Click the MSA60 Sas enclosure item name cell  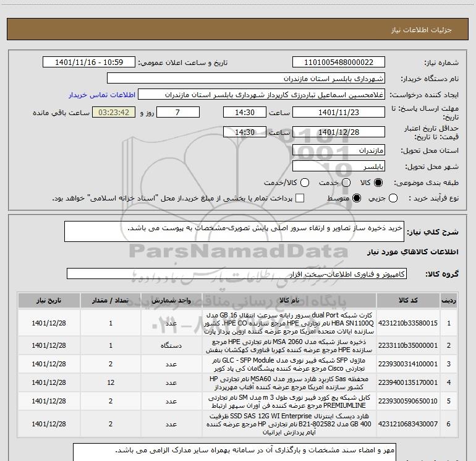[289, 382]
